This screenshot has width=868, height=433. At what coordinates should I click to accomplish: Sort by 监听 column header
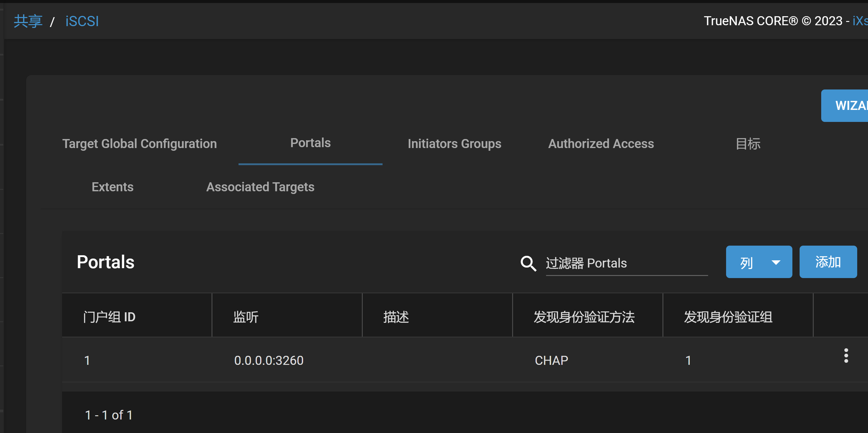[246, 317]
